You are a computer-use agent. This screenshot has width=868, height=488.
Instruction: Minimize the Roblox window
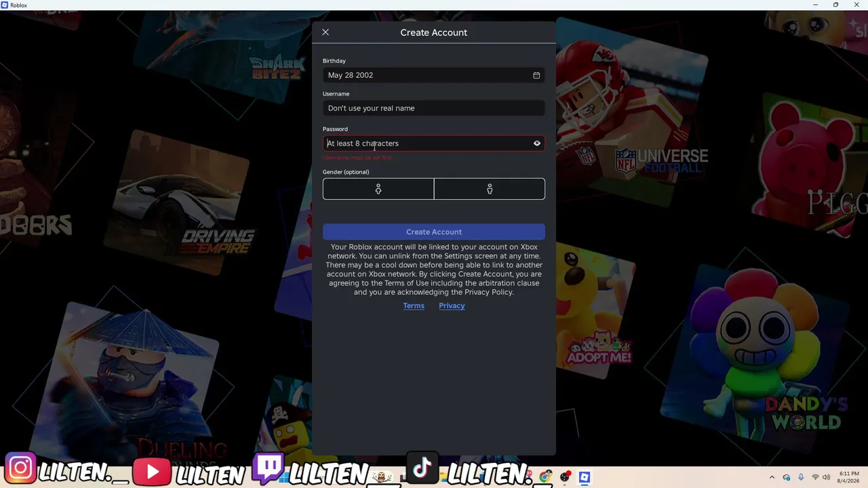point(816,5)
